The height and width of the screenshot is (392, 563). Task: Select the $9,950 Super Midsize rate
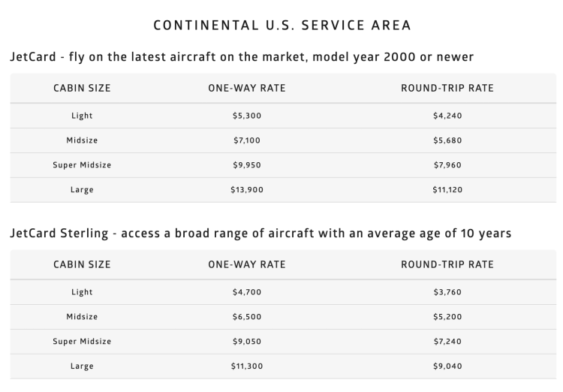[246, 165]
